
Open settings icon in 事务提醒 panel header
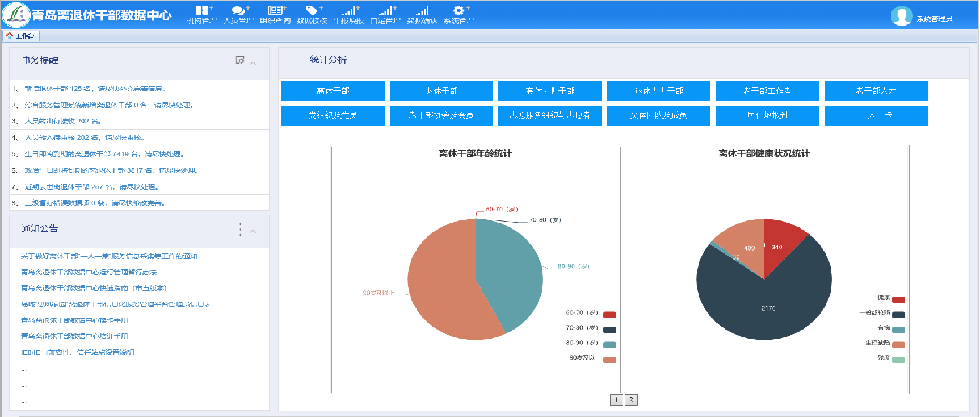click(239, 59)
